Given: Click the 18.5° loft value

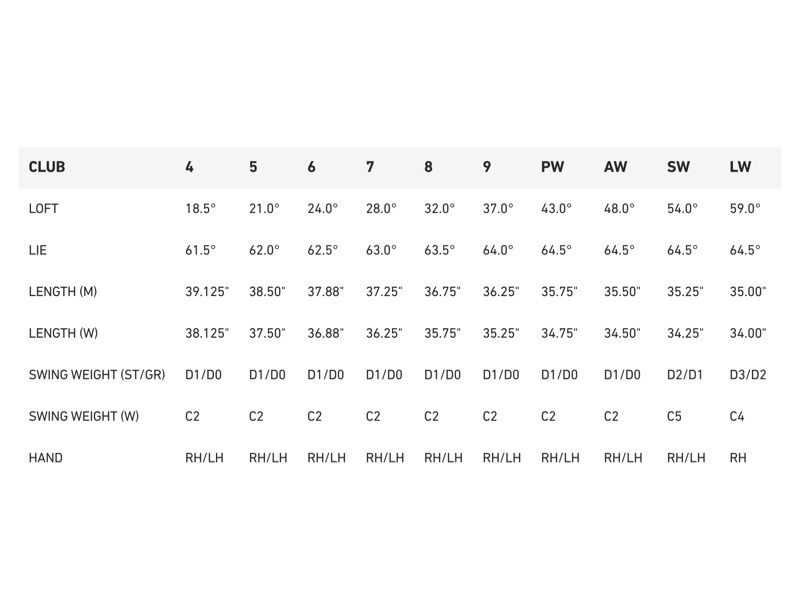Looking at the screenshot, I should click(x=201, y=209).
